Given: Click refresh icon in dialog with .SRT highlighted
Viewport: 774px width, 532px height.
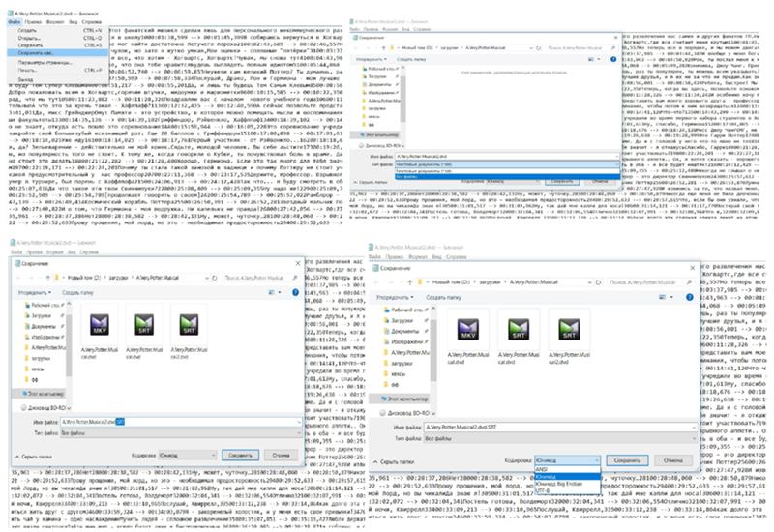Looking at the screenshot, I should point(214,278).
